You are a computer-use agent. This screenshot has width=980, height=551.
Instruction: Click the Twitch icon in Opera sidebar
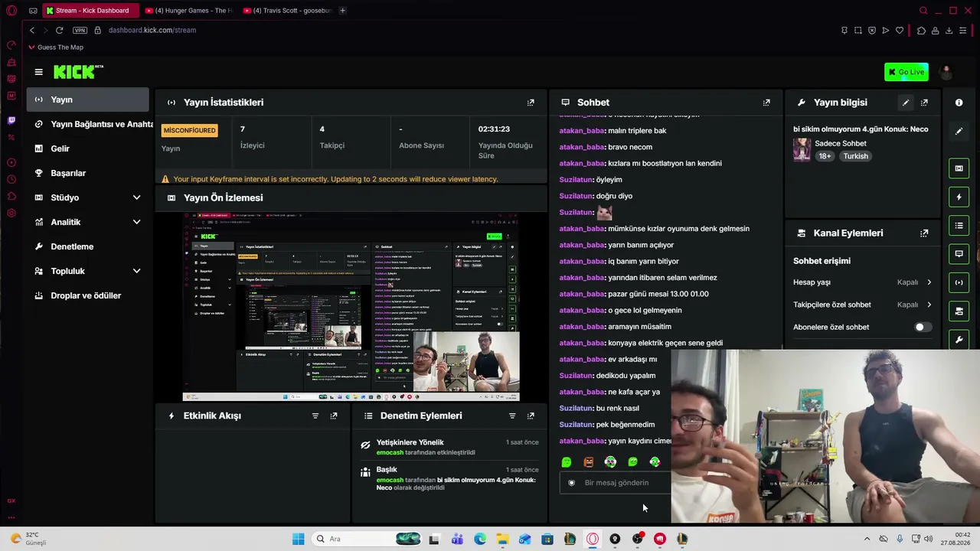coord(11,120)
